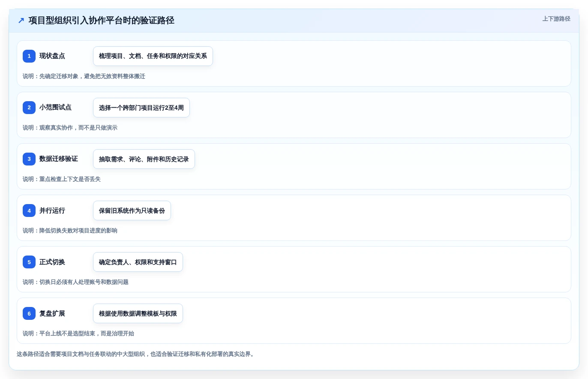Click the note 平台上线不是选型结束，而是治理开始
The height and width of the screenshot is (379, 588).
(78, 334)
